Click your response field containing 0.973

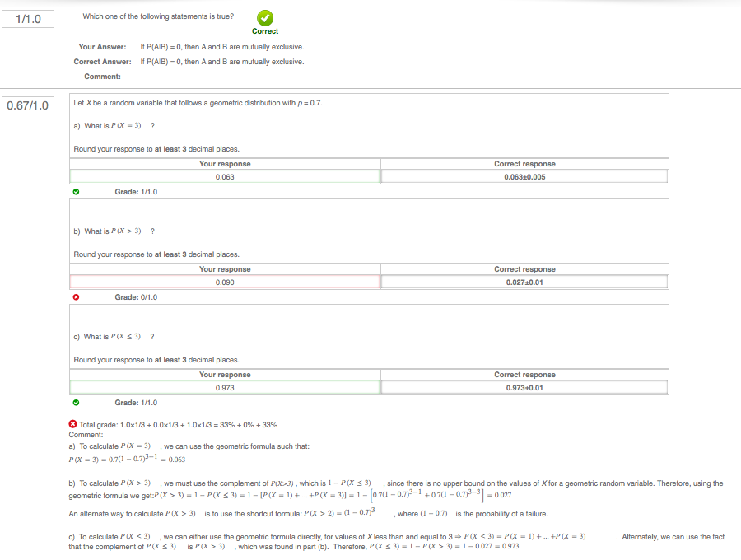[225, 388]
